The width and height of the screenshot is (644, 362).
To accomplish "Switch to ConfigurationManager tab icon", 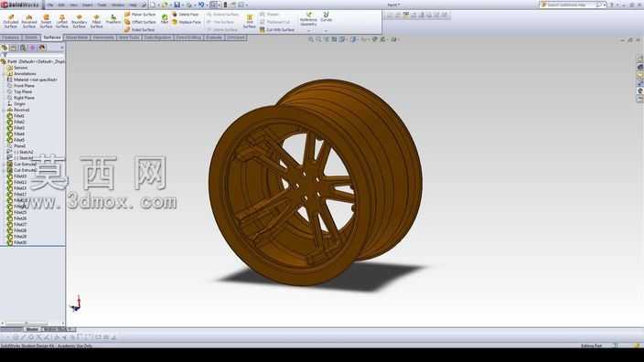I will (x=23, y=48).
